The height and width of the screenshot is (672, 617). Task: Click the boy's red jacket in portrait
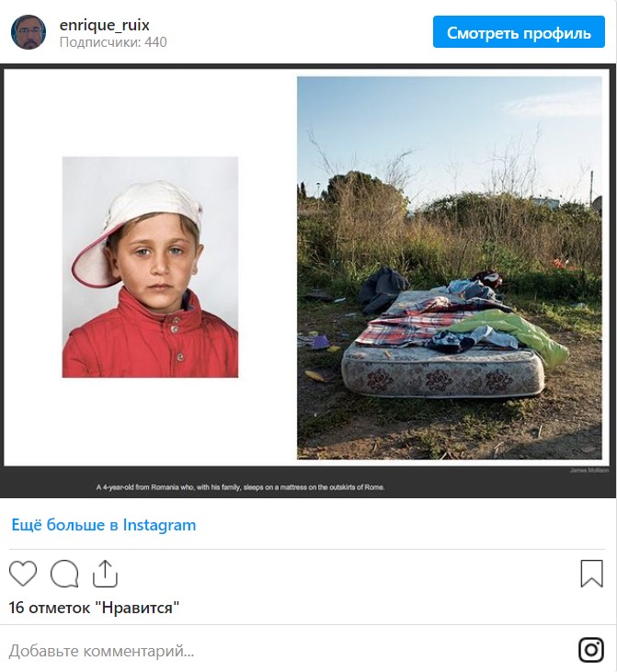tap(150, 338)
